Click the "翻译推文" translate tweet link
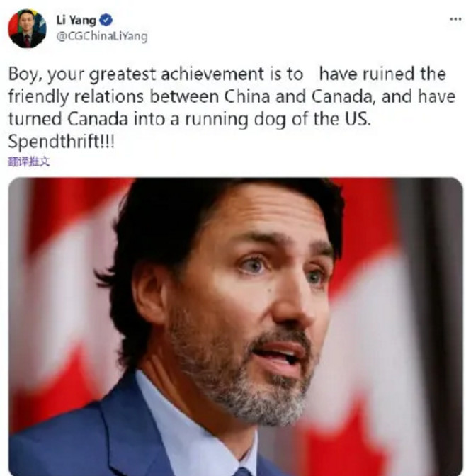 29,161
